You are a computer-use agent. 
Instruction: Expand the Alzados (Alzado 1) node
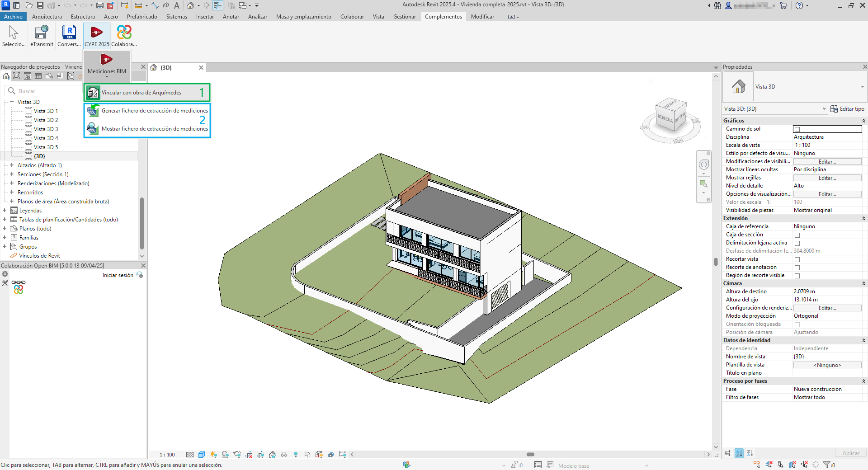tap(12, 165)
